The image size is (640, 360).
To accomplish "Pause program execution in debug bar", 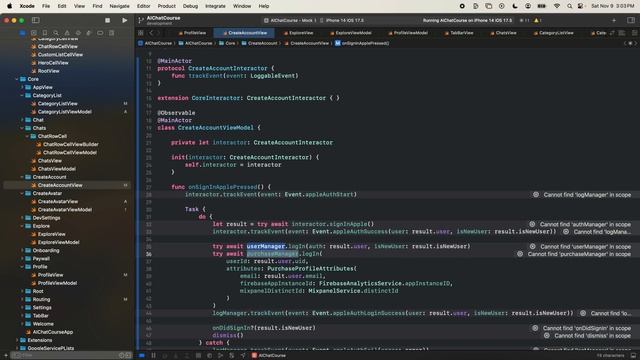I will pos(153,356).
